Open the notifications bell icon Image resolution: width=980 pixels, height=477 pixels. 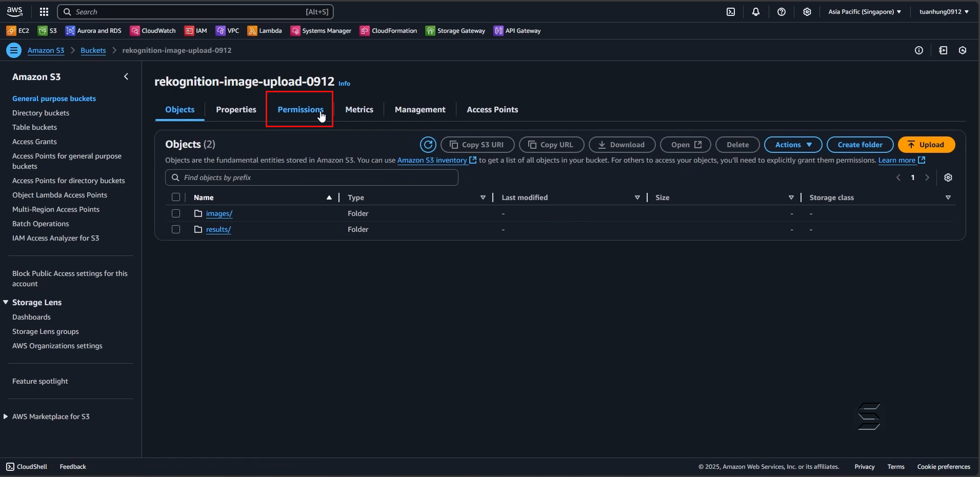coord(756,12)
